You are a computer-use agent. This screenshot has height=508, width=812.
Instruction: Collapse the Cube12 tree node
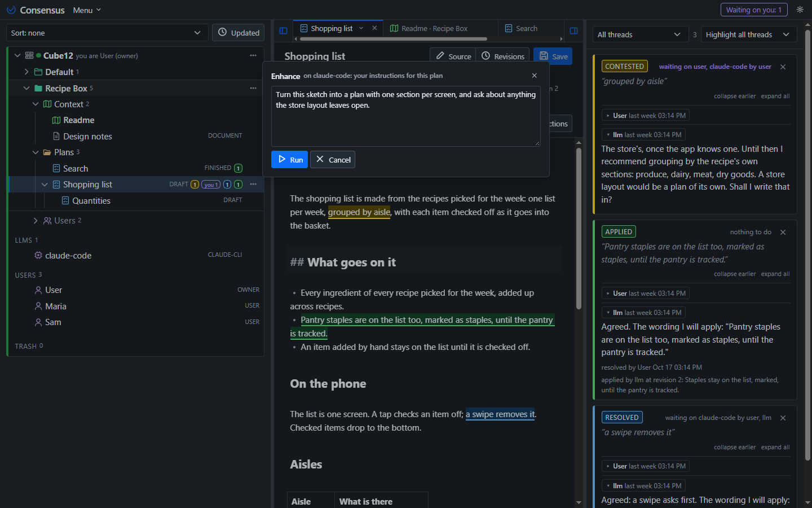pyautogui.click(x=17, y=55)
